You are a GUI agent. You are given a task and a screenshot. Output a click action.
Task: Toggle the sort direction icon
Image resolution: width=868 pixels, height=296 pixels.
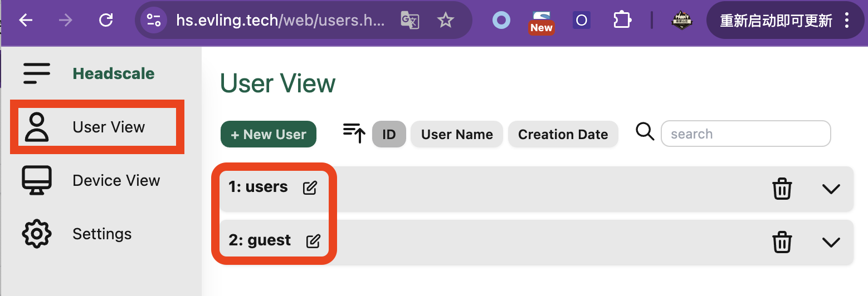coord(354,134)
